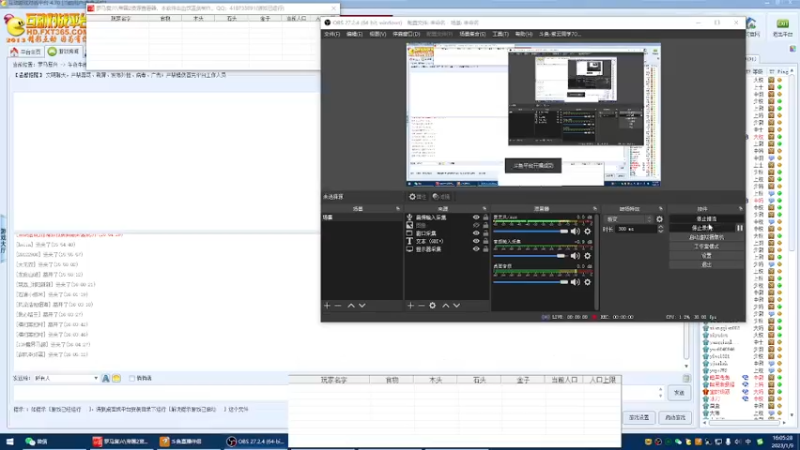Screen dimensions: 800x450
Task: Toggle visibility of 图像 source
Action: [x=476, y=225]
